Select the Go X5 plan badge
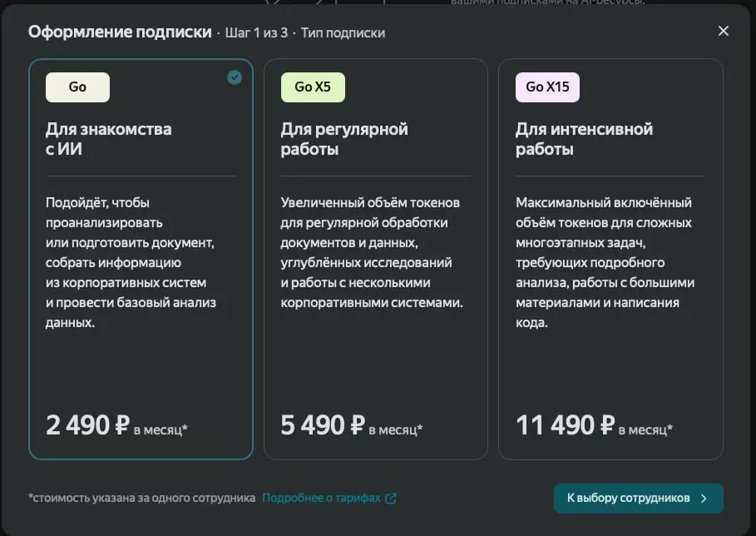The width and height of the screenshot is (756, 536). [313, 87]
